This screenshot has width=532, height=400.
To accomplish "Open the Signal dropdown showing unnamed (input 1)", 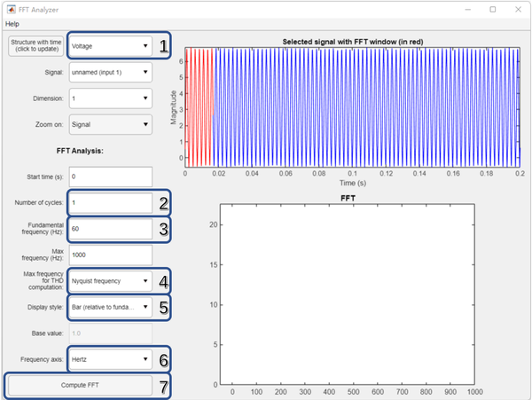I will (x=110, y=72).
